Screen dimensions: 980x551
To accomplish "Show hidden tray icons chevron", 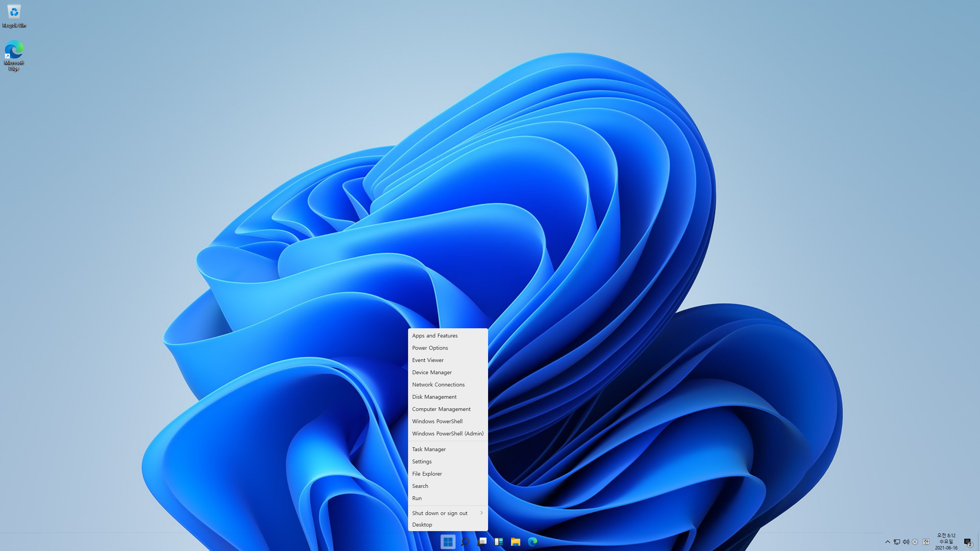I will click(x=887, y=542).
